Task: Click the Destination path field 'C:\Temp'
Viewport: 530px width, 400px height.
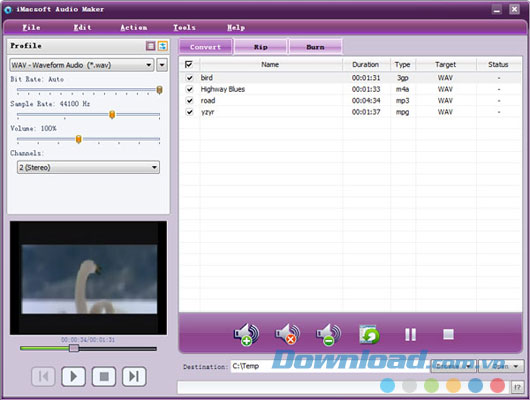Action: click(330, 366)
